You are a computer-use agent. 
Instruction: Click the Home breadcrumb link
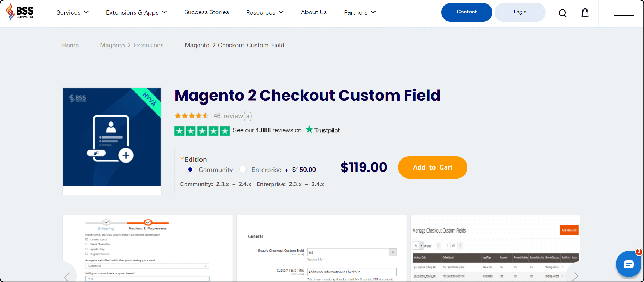click(70, 45)
